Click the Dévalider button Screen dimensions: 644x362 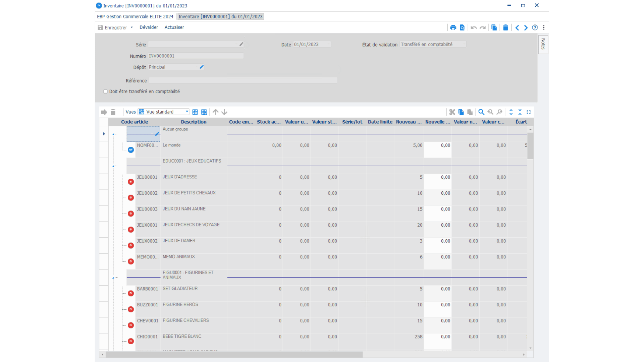[x=149, y=27]
